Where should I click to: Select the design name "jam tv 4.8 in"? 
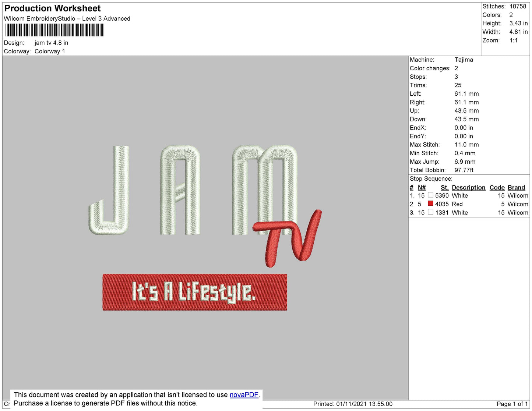click(x=51, y=43)
